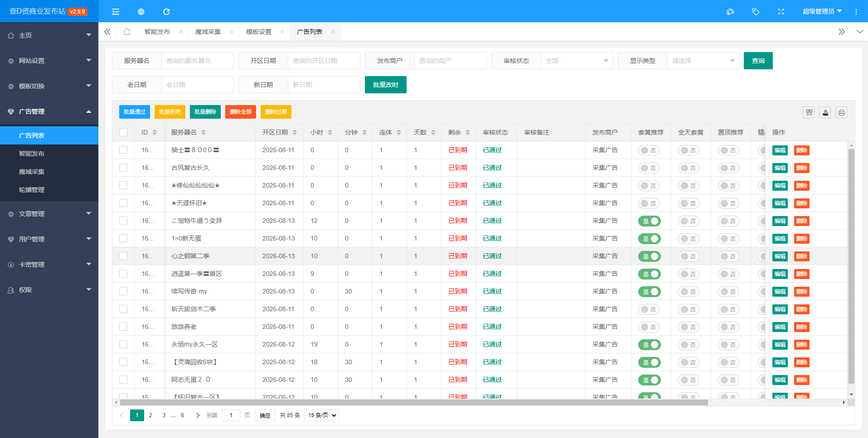Click the tag icon in the header
Viewport: 868px width, 438px height.
[756, 12]
